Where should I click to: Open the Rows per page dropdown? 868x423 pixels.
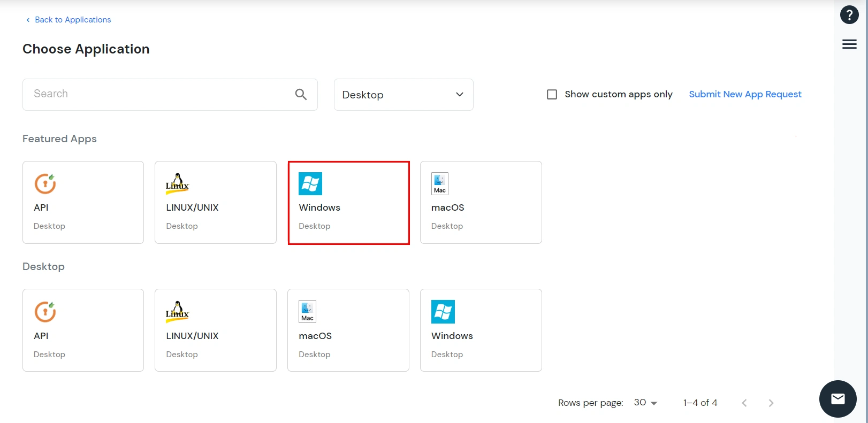click(645, 403)
